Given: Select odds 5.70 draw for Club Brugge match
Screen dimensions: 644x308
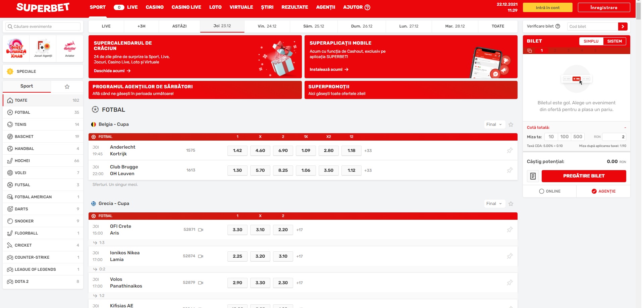Looking at the screenshot, I should coord(260,170).
